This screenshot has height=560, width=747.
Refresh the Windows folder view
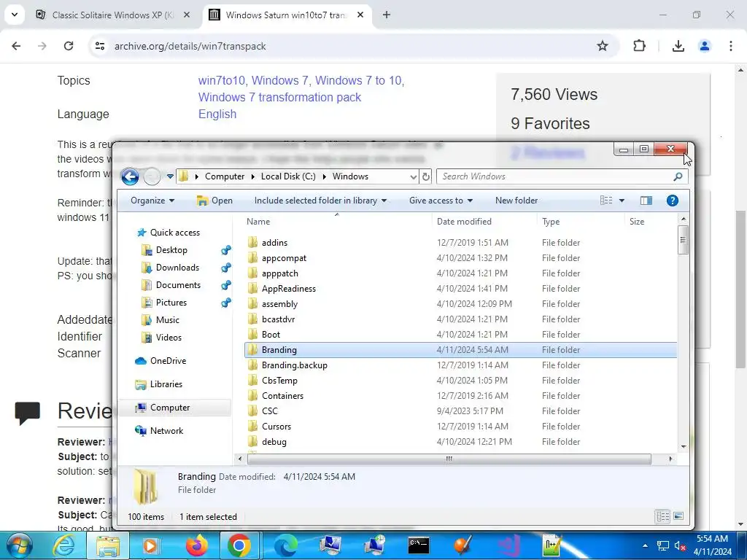[426, 176]
